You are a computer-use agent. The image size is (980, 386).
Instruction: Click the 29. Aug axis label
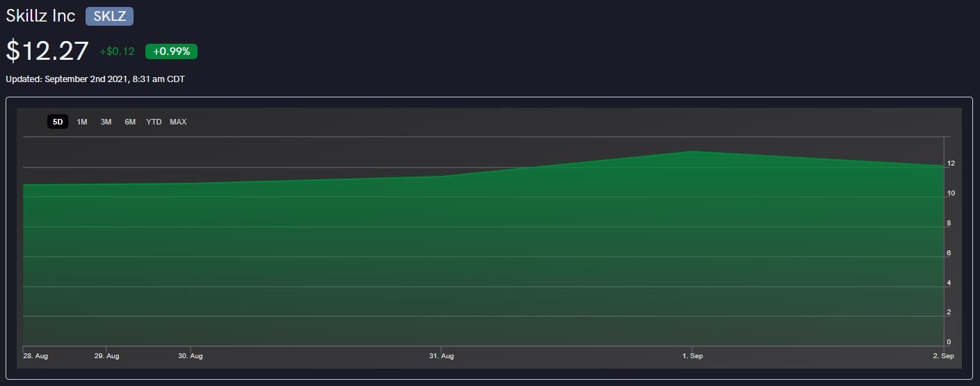click(106, 356)
